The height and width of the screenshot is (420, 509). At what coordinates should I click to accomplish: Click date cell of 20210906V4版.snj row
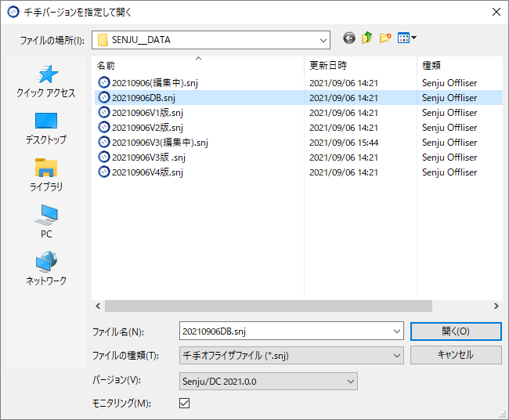(344, 172)
